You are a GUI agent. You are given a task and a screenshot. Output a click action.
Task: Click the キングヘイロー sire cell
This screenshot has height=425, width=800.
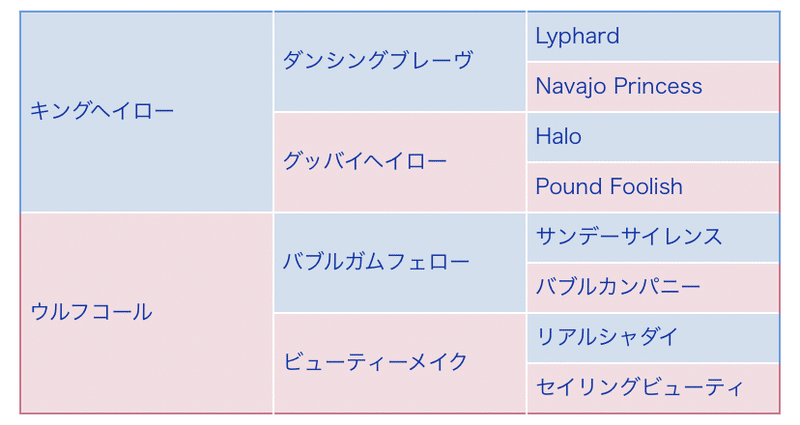click(x=146, y=111)
